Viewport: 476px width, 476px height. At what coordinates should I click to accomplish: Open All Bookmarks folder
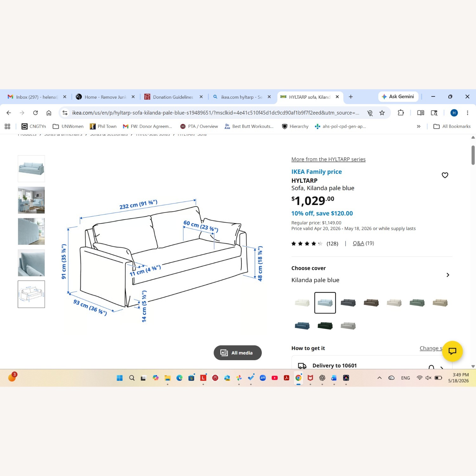pyautogui.click(x=452, y=126)
